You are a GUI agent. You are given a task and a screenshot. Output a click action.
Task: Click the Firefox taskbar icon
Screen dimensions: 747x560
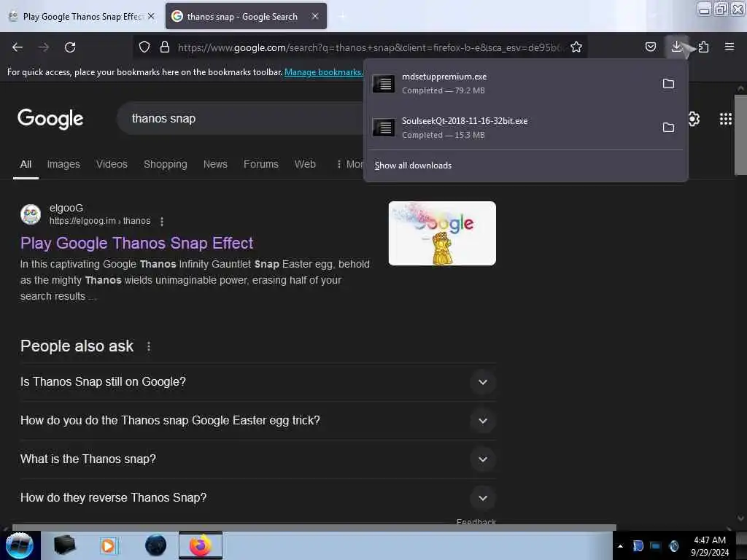click(201, 545)
